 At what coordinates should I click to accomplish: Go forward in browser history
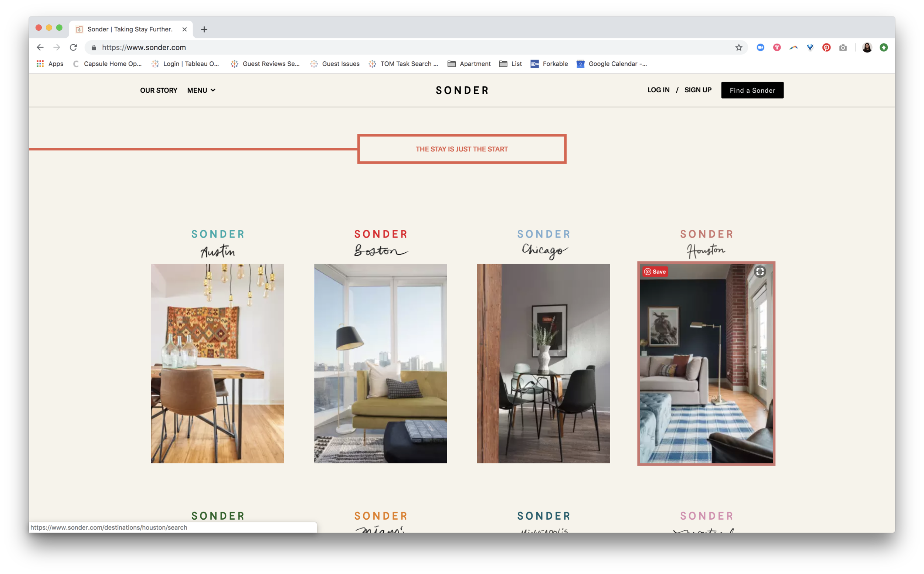pyautogui.click(x=57, y=47)
